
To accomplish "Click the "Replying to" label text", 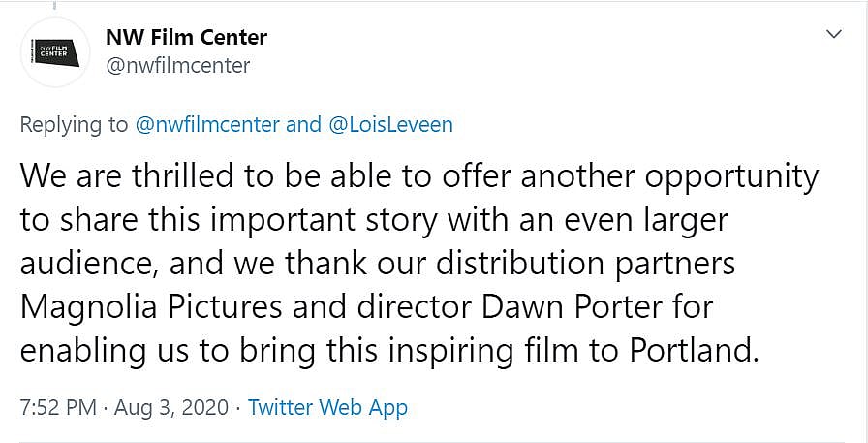I will (x=74, y=124).
